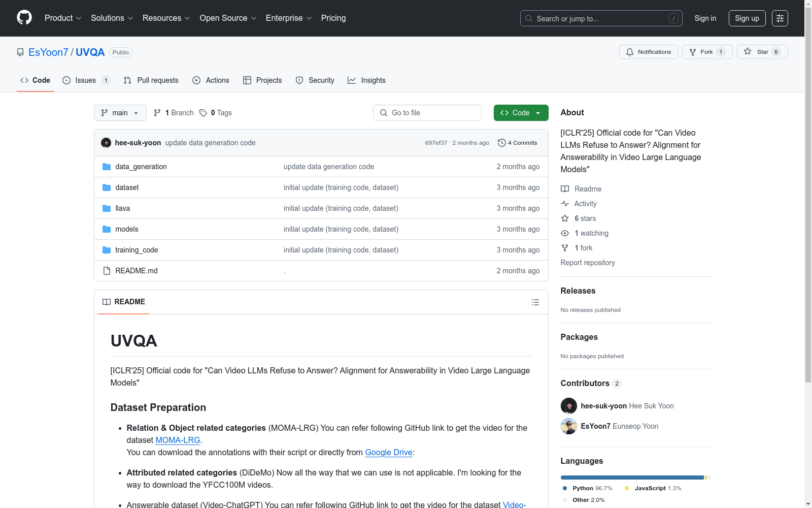
Task: Open the 4 Commits link
Action: tap(518, 143)
